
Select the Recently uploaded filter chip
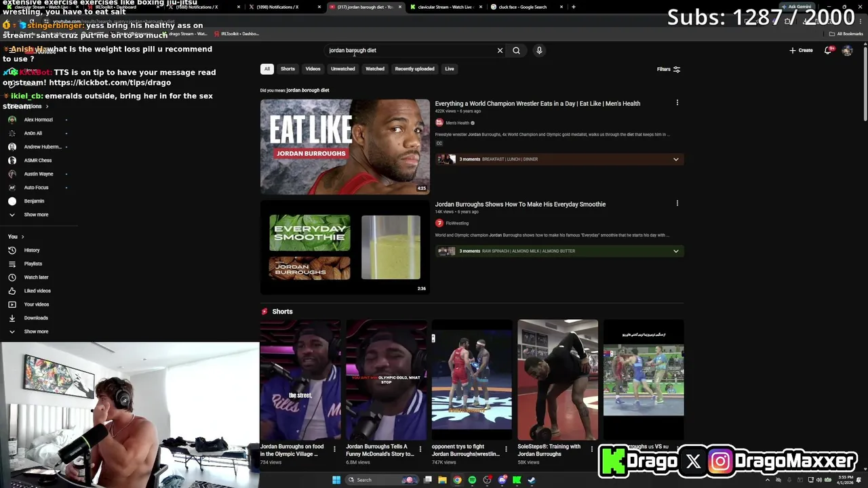pos(414,68)
